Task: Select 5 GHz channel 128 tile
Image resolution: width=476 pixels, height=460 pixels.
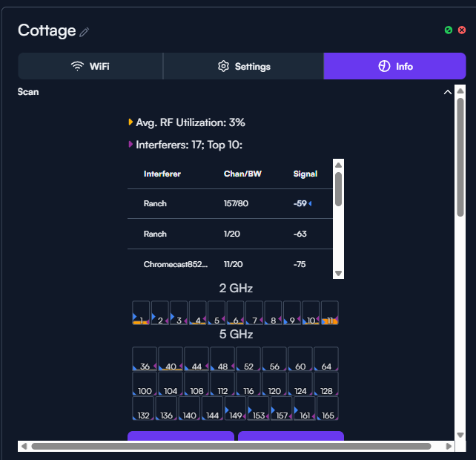Action: [326, 384]
